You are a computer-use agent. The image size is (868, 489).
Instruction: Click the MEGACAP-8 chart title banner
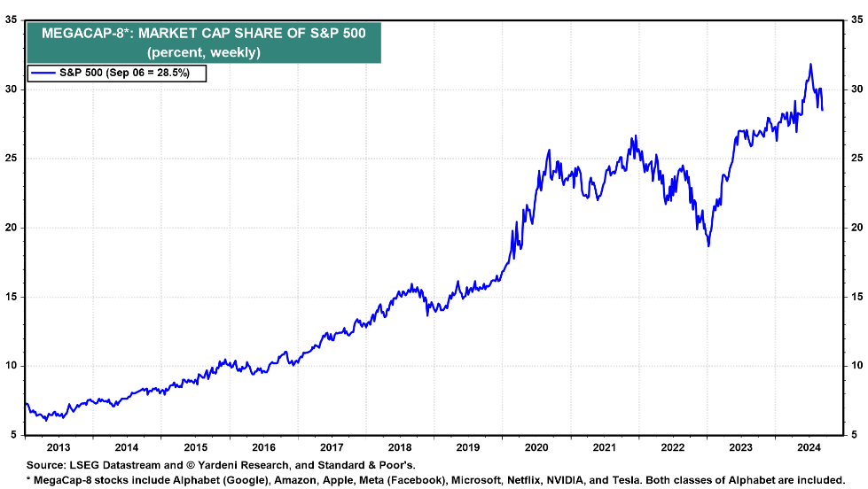tap(204, 42)
